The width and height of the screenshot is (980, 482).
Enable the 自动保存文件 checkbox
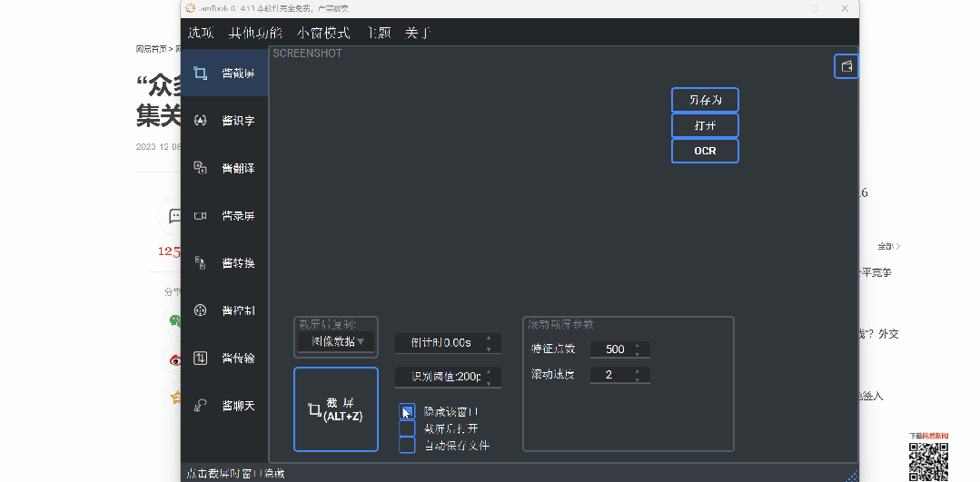(x=407, y=445)
